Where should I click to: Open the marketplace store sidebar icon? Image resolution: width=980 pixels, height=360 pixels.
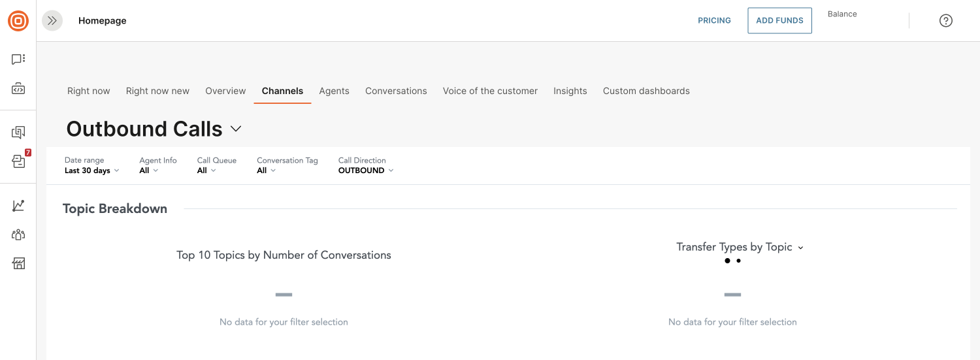click(x=18, y=264)
